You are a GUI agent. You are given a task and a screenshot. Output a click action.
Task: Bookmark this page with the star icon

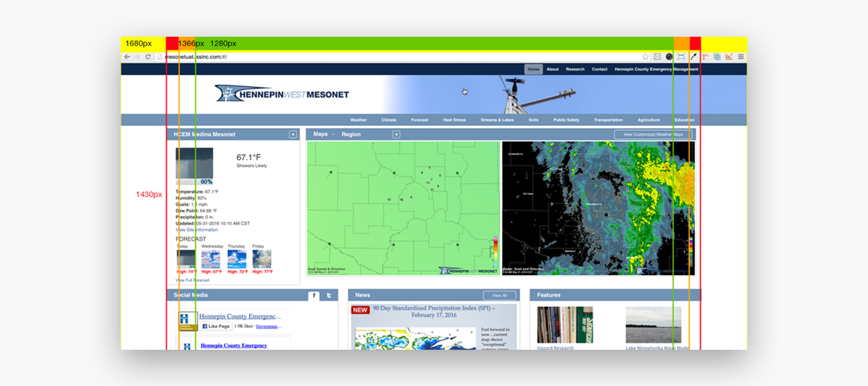tap(646, 57)
